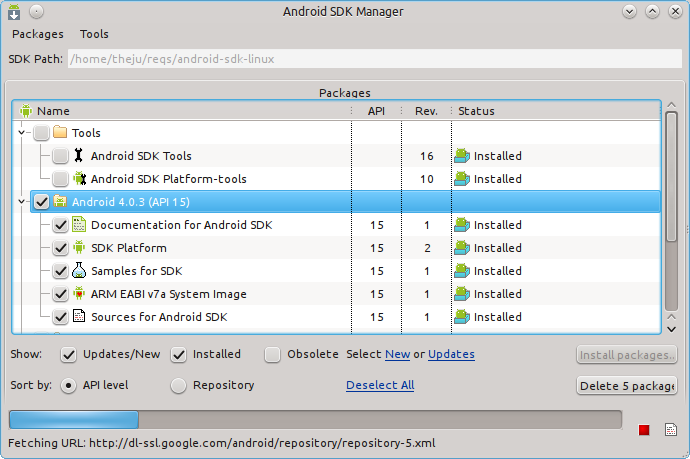The width and height of the screenshot is (690, 459).
Task: Click the Updates link
Action: [451, 354]
